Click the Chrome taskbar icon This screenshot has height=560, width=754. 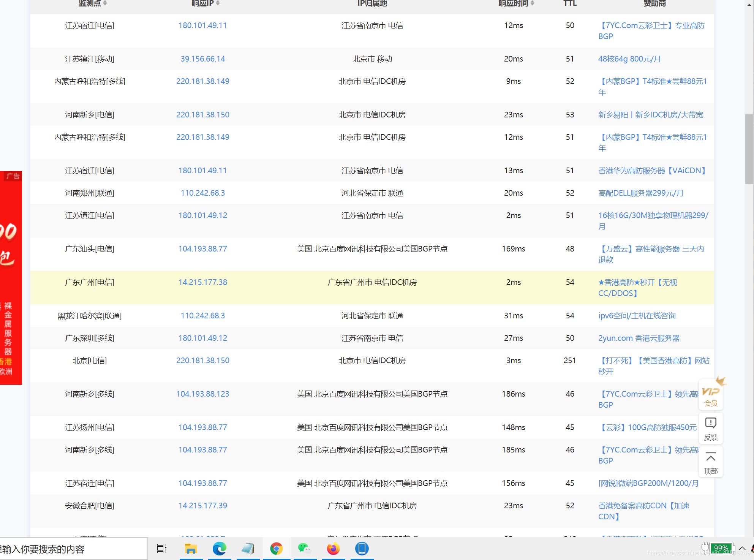tap(276, 549)
